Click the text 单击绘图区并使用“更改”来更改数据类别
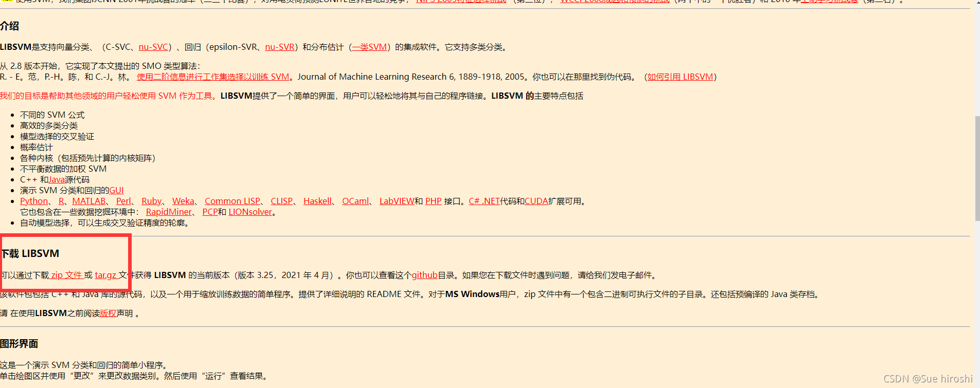Viewport: 980px width, 388px height. (78, 376)
